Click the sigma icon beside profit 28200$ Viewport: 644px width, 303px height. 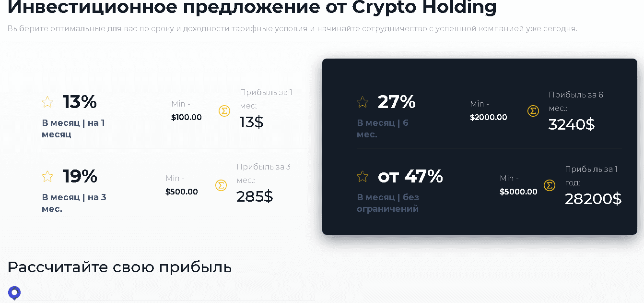[549, 185]
